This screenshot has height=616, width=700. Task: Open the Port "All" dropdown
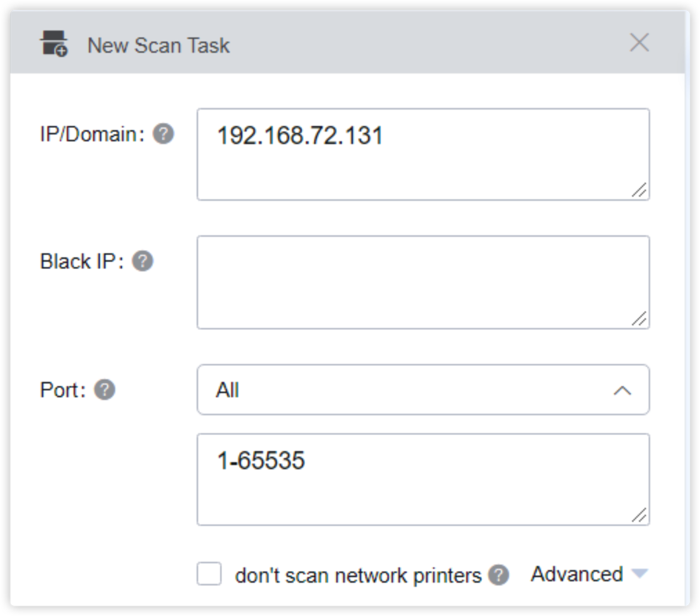[423, 390]
